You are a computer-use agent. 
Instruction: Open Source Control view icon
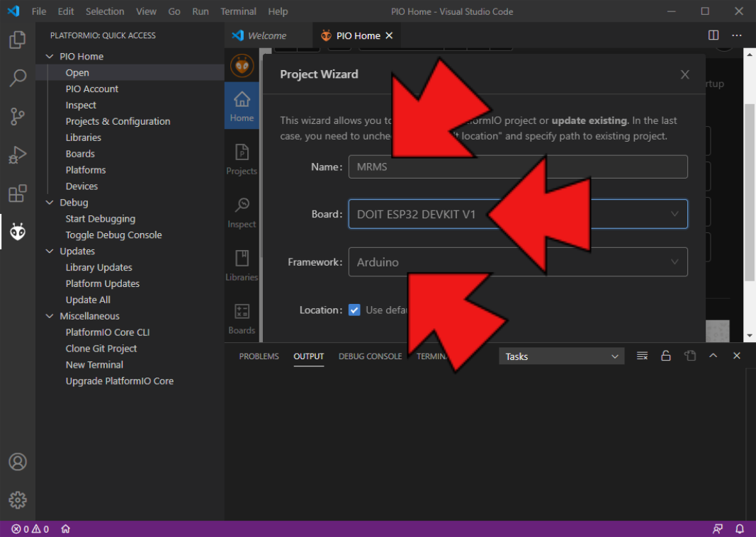(x=18, y=116)
